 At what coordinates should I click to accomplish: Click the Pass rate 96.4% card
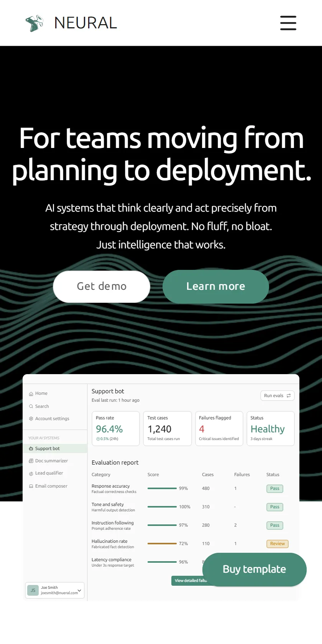[x=116, y=429]
